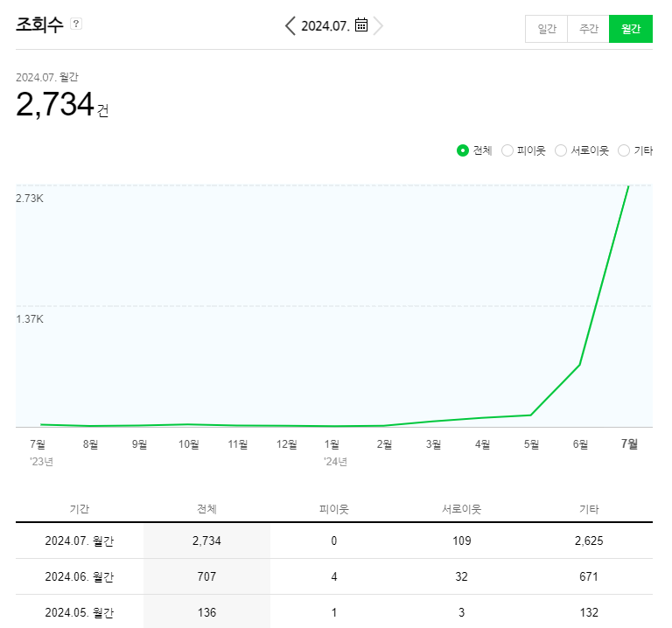
Task: Open the calendar date picker icon
Action: 361,25
